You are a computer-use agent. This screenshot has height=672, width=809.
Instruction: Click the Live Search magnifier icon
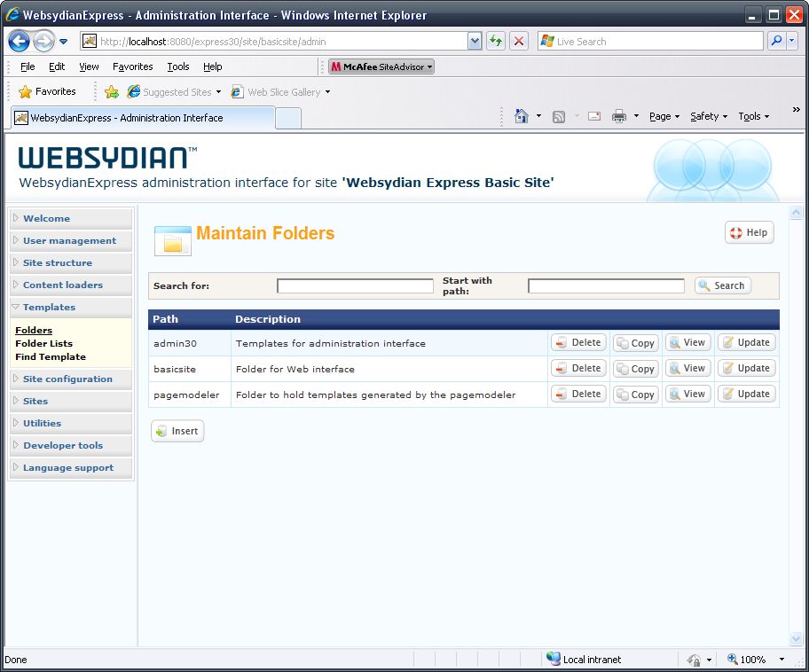point(776,41)
